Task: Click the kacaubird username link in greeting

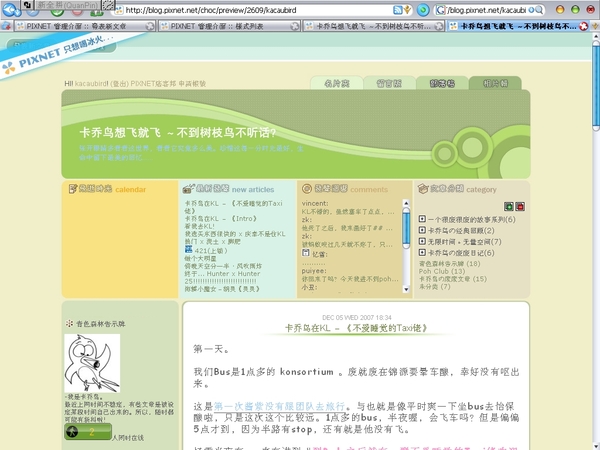Action: (91, 83)
